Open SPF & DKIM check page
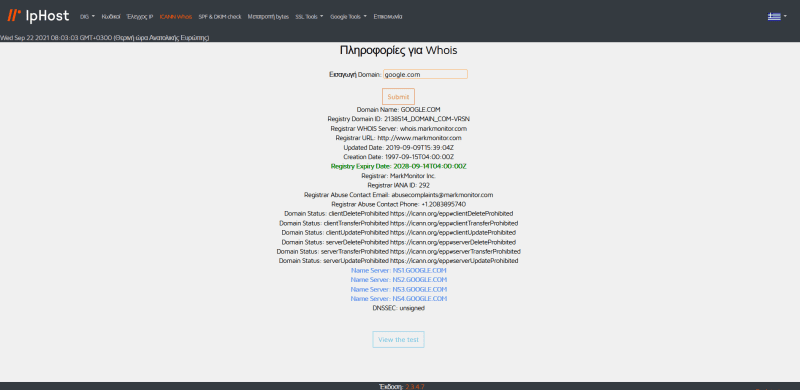Viewport: 800px width, 390px height. point(220,16)
